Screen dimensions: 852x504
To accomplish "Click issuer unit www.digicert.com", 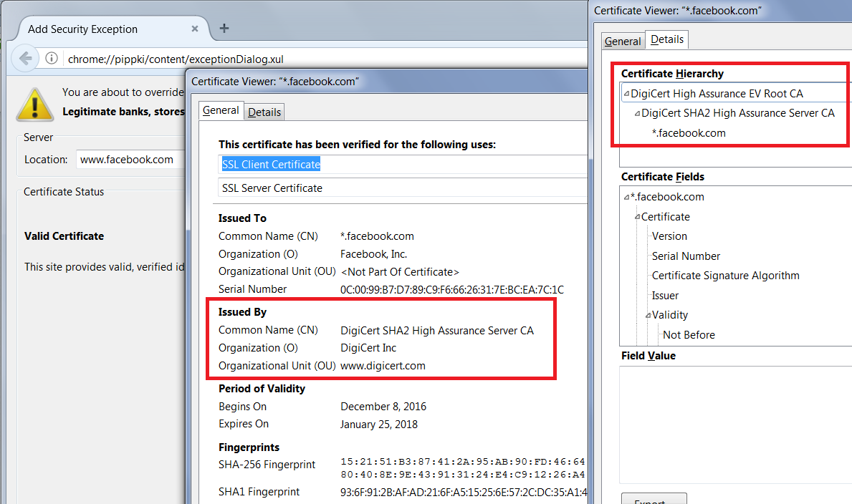I will pyautogui.click(x=383, y=366).
